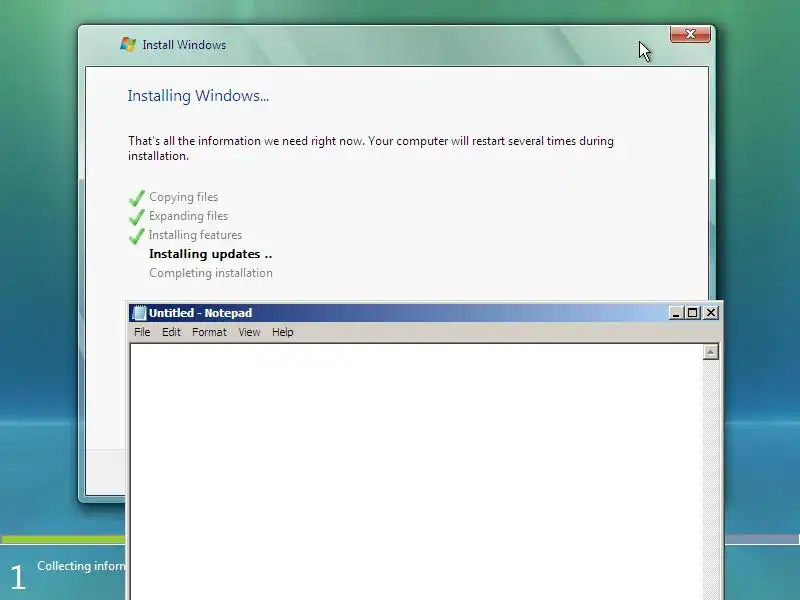Click the 'Installing updates' step text
The height and width of the screenshot is (600, 800).
(x=210, y=254)
